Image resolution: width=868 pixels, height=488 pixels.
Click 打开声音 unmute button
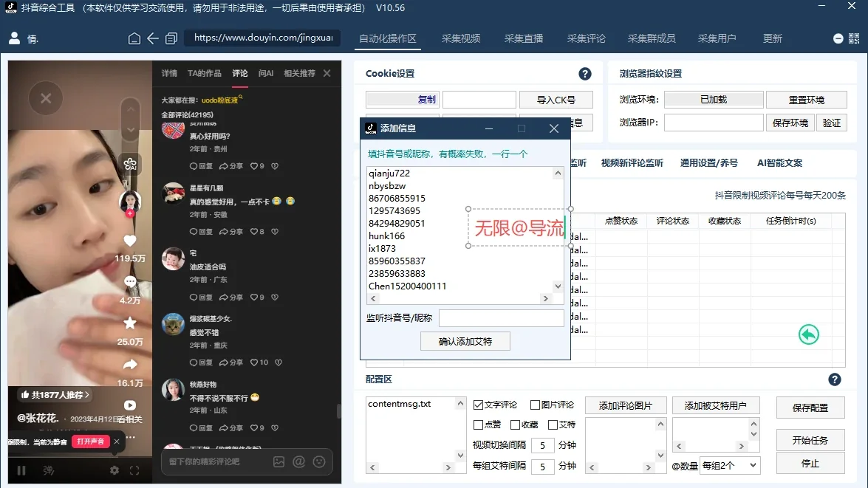point(91,441)
